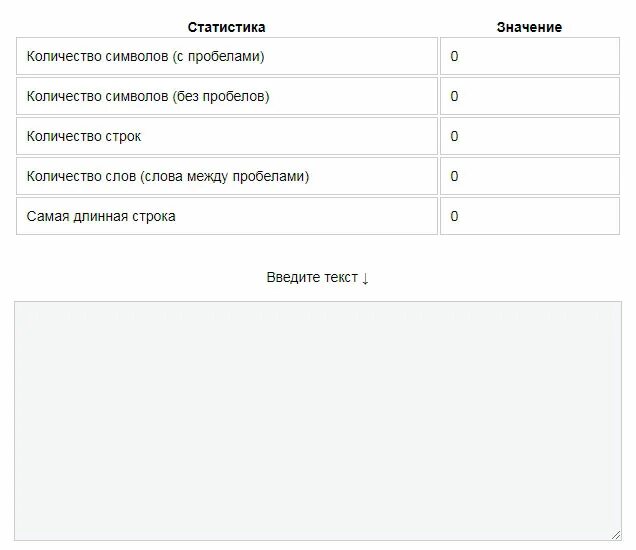The width and height of the screenshot is (636, 550).
Task: Click the down arrow after Введите текст
Action: [x=366, y=278]
